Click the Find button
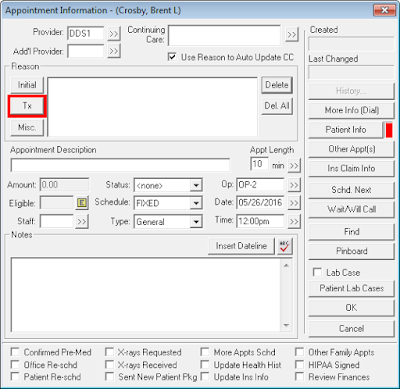This screenshot has height=389, width=400. (x=351, y=232)
